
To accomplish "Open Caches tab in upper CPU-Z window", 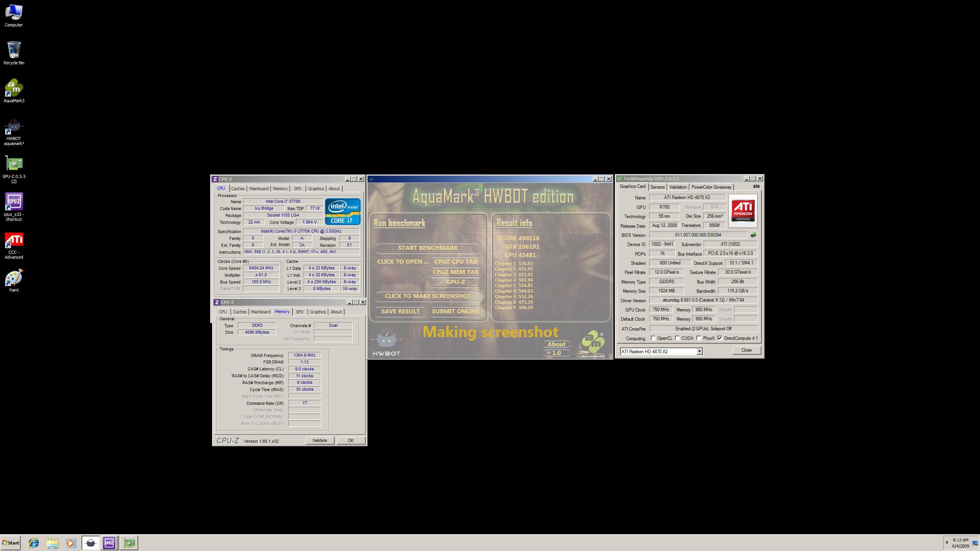I will [238, 189].
